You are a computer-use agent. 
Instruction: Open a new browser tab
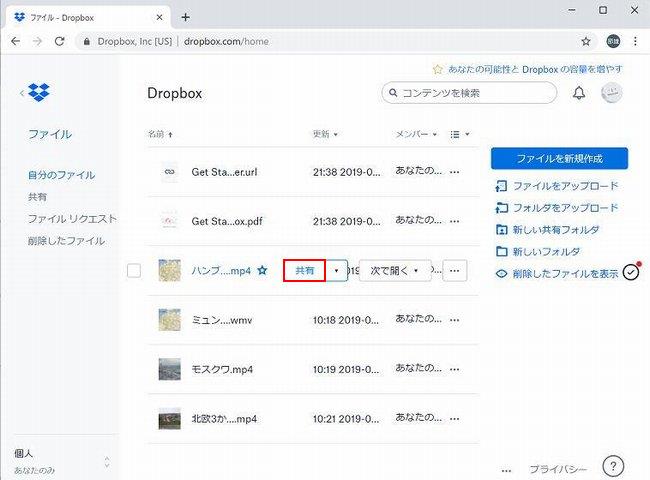coord(186,17)
